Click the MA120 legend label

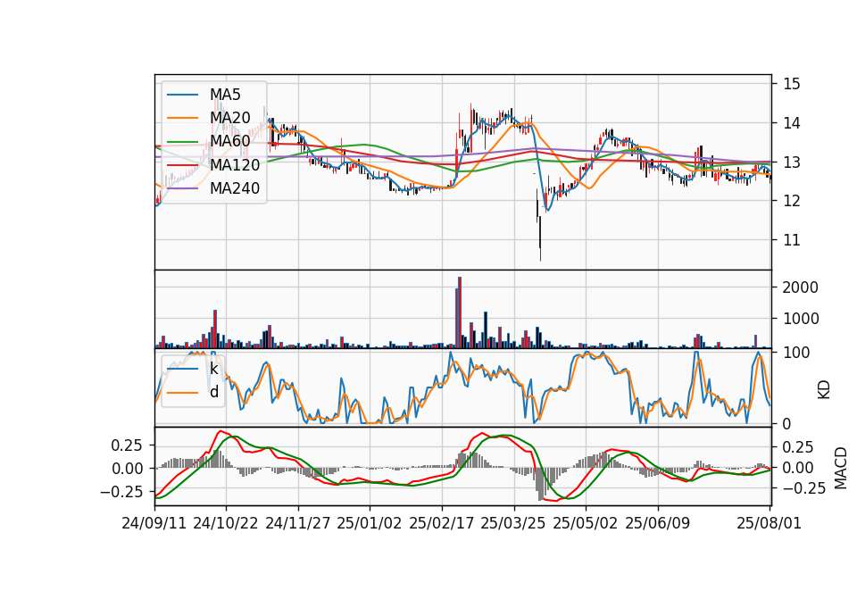235,164
